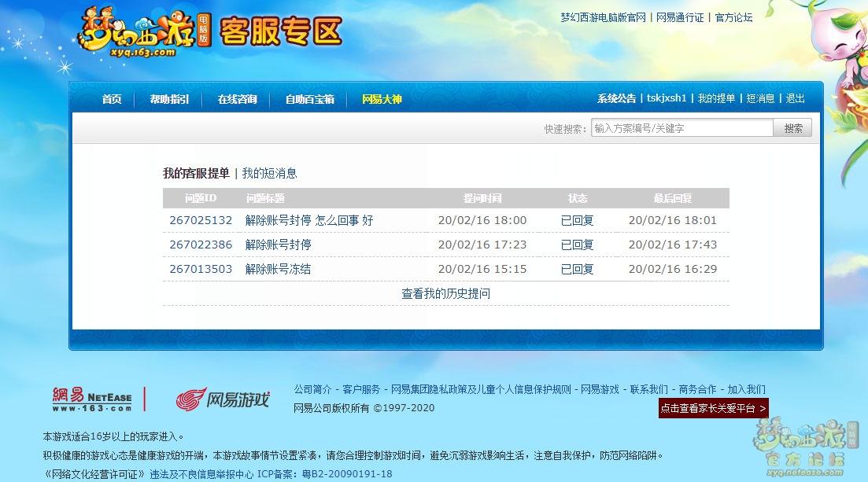
Task: Click 已回复 status for ticket 267022386
Action: 577,245
